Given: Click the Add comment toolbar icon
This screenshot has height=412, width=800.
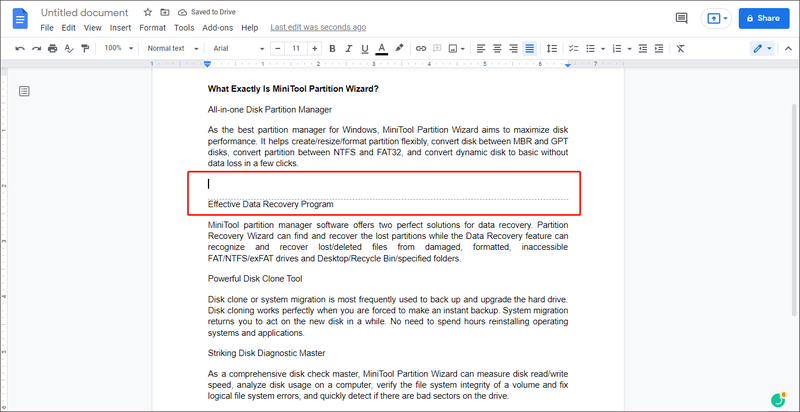Looking at the screenshot, I should tap(437, 48).
